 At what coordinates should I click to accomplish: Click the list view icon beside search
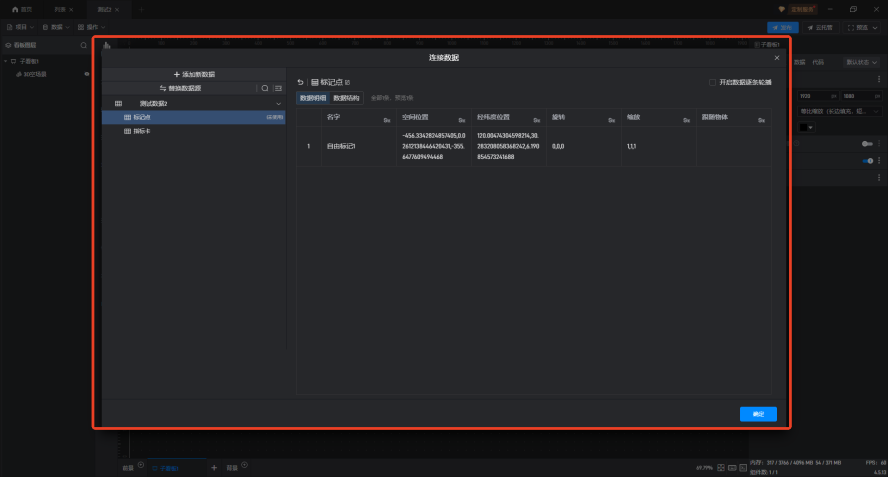278,88
